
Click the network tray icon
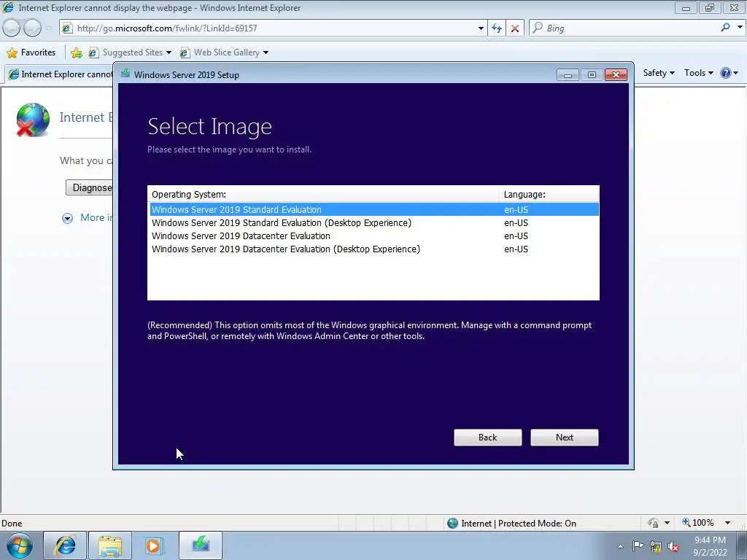click(x=656, y=546)
